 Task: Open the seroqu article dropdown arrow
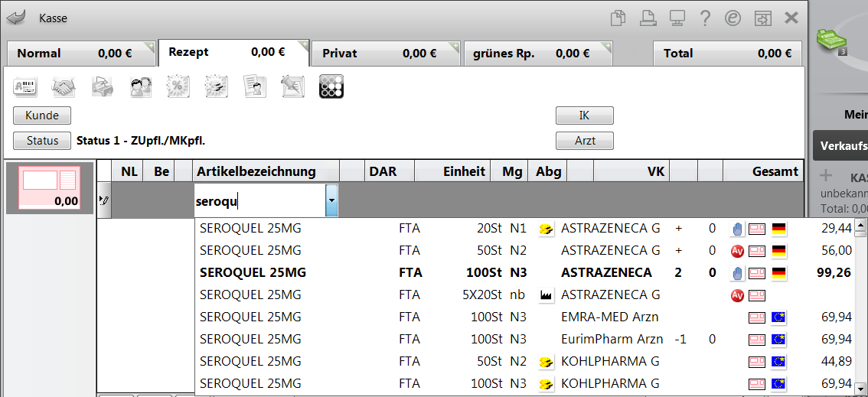point(331,200)
